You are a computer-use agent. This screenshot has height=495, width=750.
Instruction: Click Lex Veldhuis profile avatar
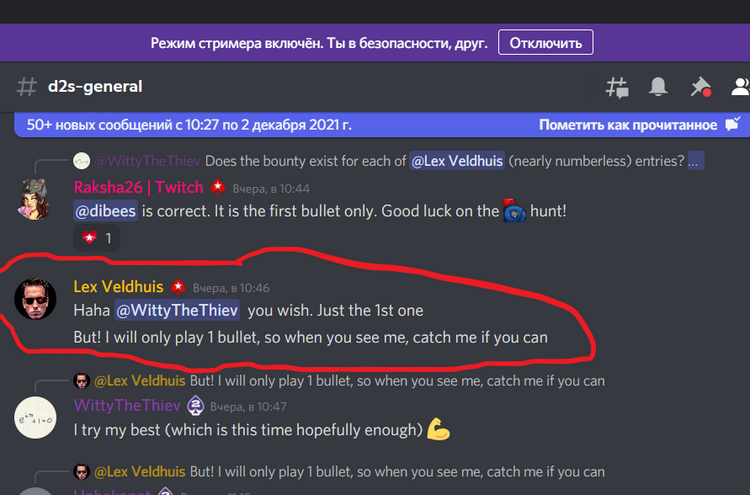(35, 298)
